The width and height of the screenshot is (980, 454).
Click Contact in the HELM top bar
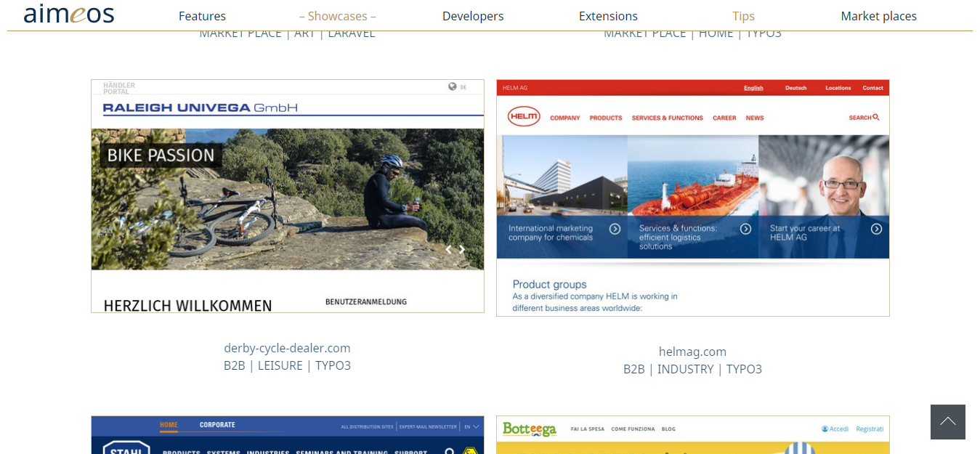pos(873,88)
